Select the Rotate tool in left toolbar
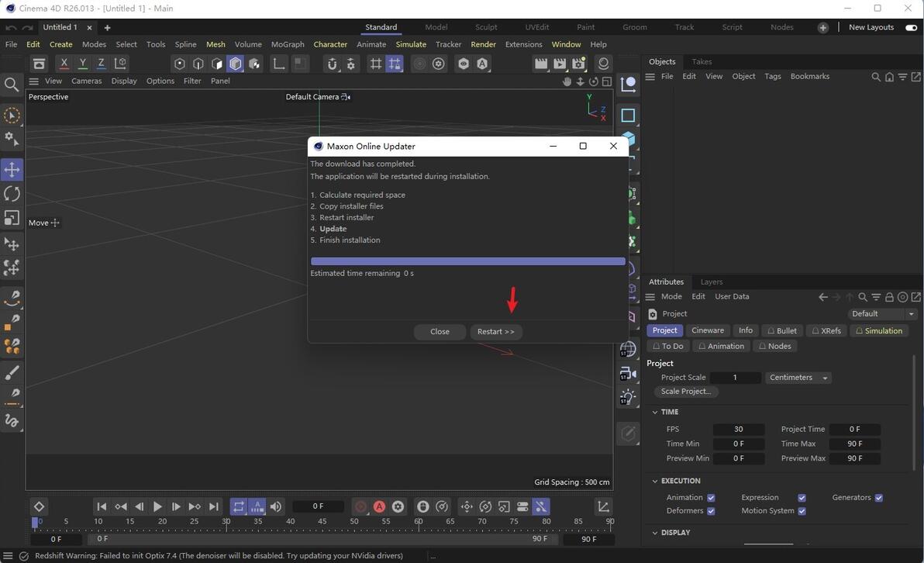This screenshot has width=924, height=563. coord(12,194)
